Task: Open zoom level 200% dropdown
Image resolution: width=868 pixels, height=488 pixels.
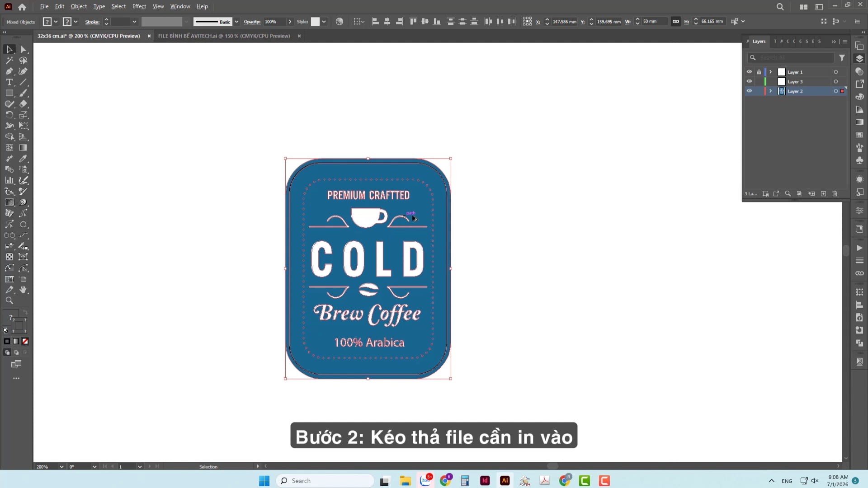Action: point(61,467)
